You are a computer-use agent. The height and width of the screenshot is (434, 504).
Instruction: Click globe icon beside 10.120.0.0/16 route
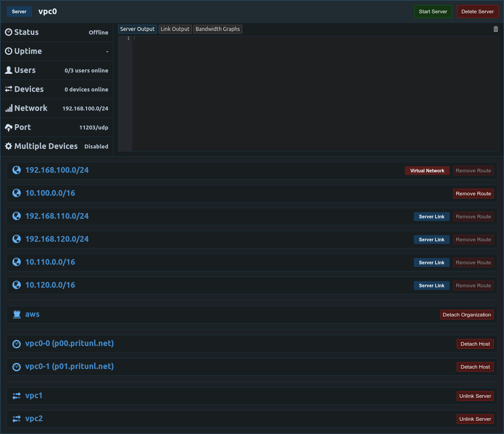17,285
